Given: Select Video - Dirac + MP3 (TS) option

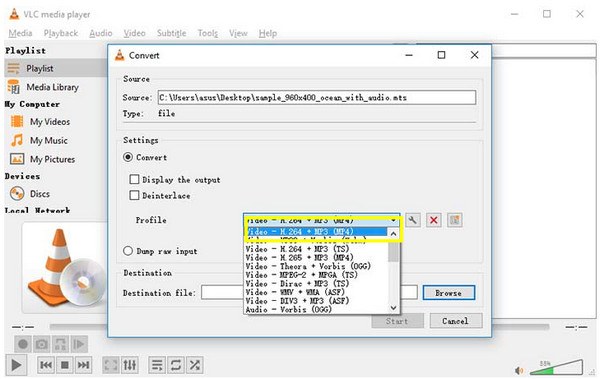Looking at the screenshot, I should [x=316, y=284].
